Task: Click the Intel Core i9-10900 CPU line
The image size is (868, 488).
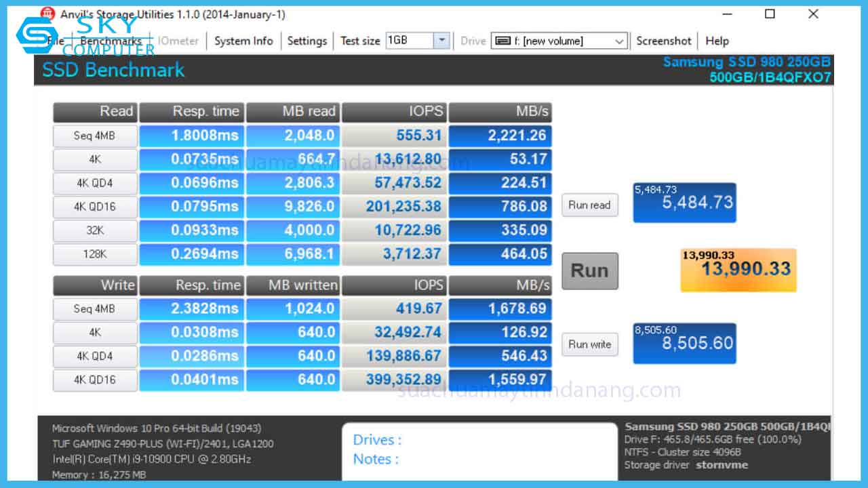Action: 152,460
